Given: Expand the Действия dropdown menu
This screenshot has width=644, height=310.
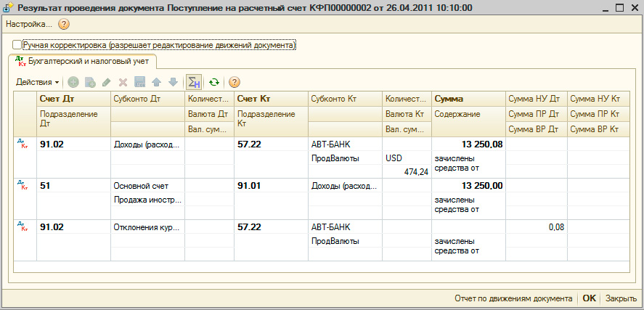Looking at the screenshot, I should (x=38, y=82).
